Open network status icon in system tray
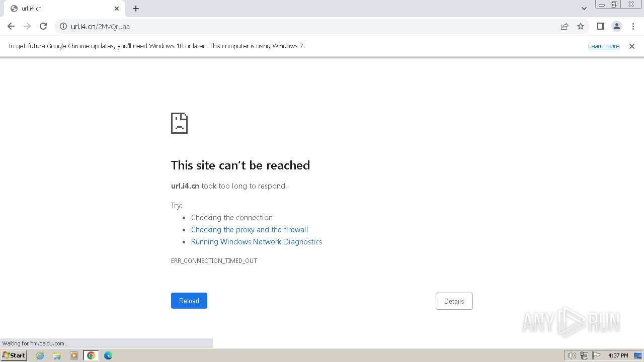Image resolution: width=644 pixels, height=362 pixels. (x=584, y=355)
